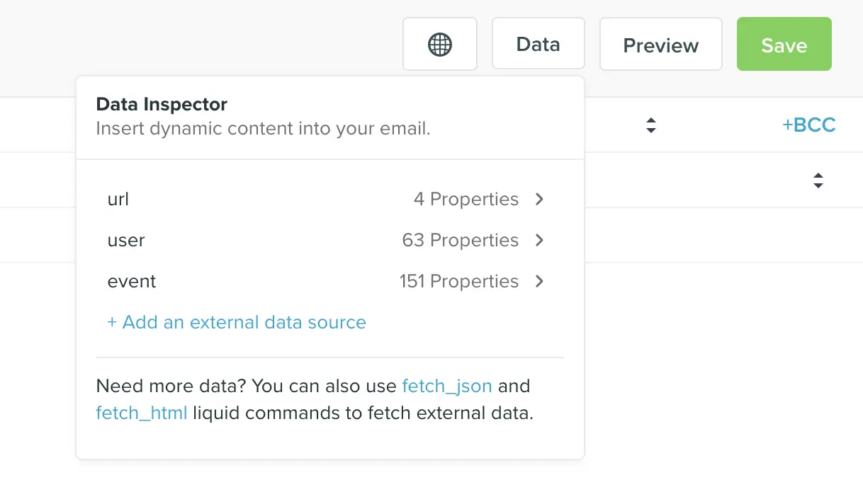Select the Data button in the toolbar
Viewport: 863px width, 504px height.
538,43
